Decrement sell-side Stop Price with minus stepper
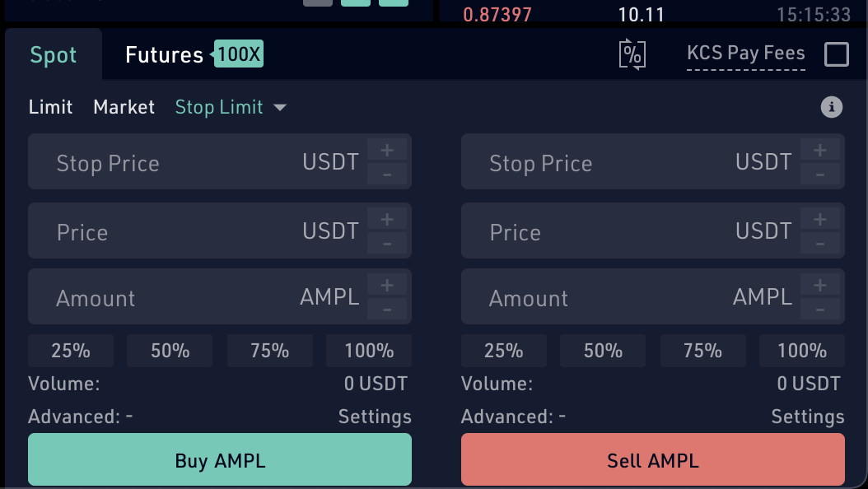Viewport: 868px width, 489px height. (x=819, y=175)
